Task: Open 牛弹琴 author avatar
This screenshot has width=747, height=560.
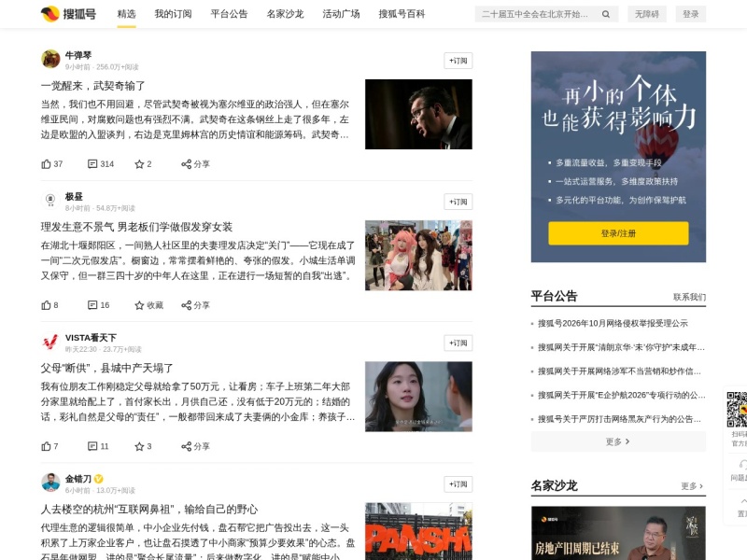Action: [50, 60]
